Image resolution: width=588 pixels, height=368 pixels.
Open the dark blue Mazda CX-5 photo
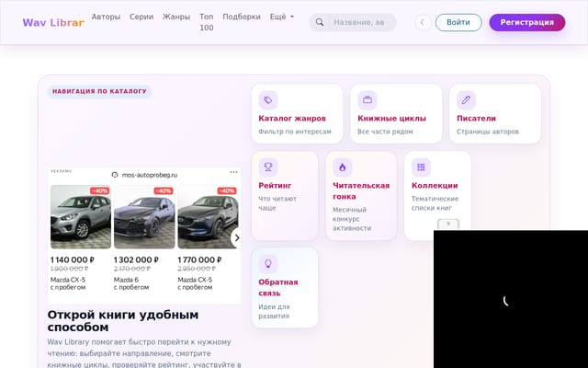209,217
